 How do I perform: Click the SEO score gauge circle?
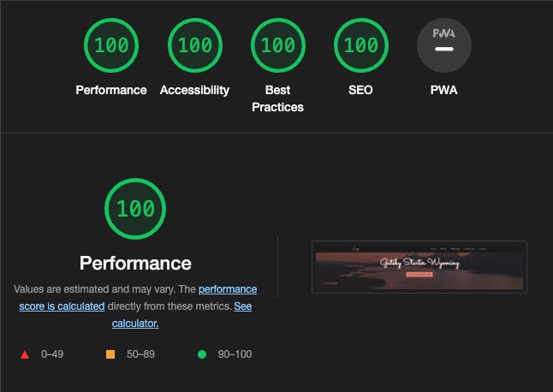tap(360, 45)
